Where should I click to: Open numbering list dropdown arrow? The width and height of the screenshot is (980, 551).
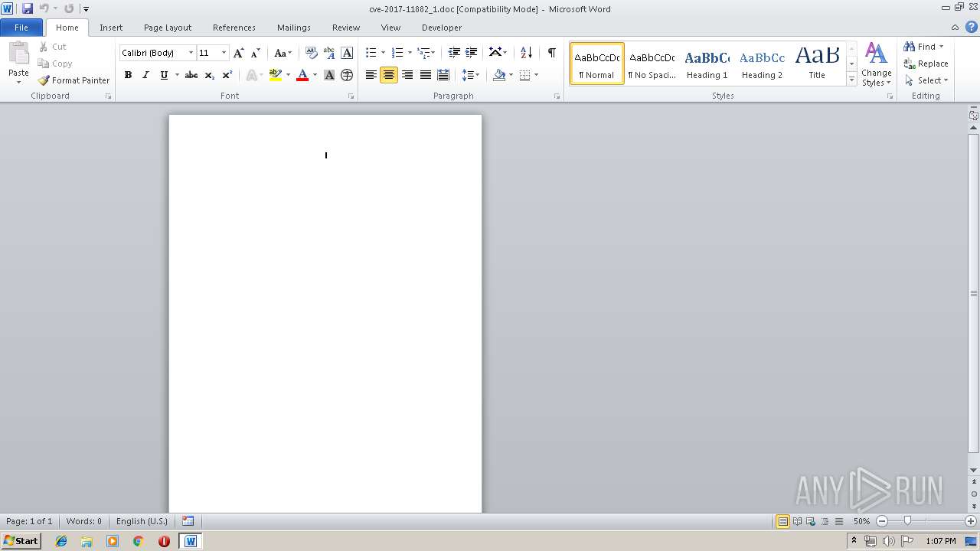[410, 53]
